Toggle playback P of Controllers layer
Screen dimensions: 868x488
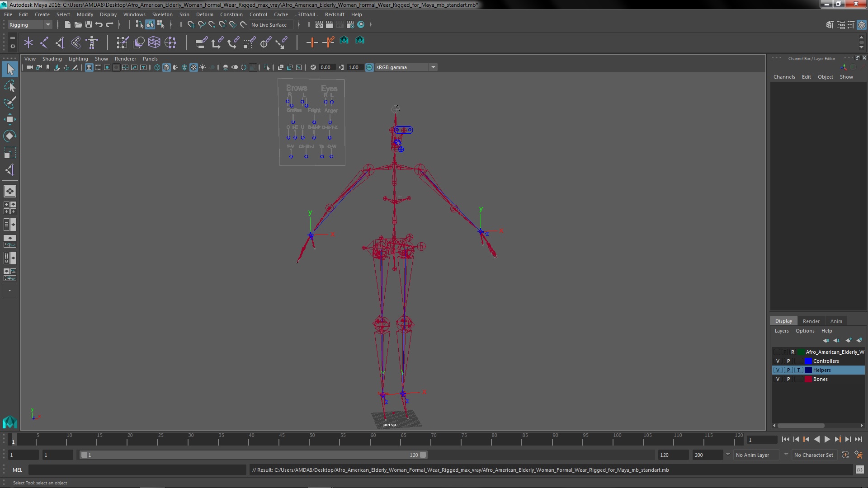[788, 361]
